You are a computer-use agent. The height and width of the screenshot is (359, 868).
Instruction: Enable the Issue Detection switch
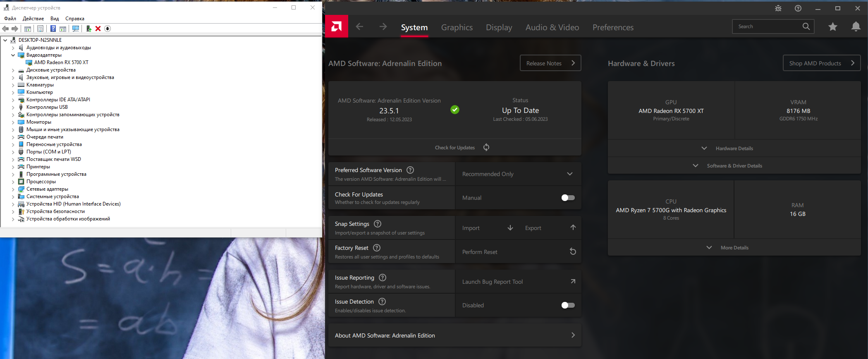click(x=568, y=305)
